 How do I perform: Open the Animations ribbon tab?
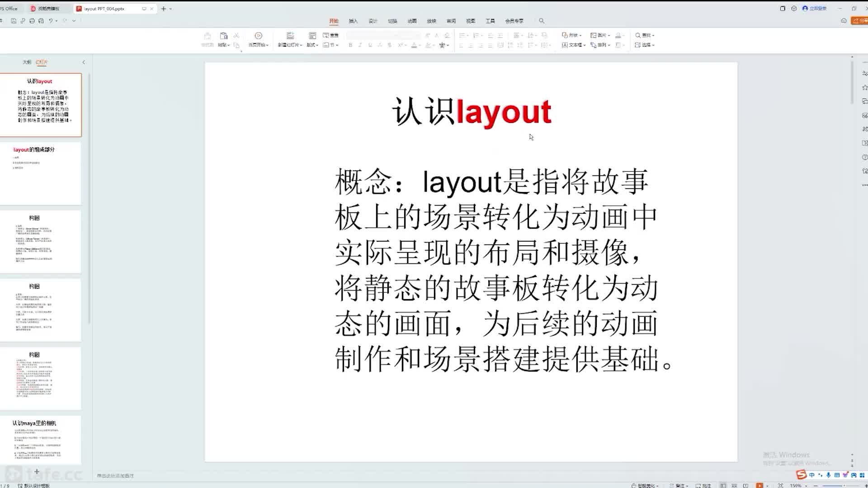(412, 21)
